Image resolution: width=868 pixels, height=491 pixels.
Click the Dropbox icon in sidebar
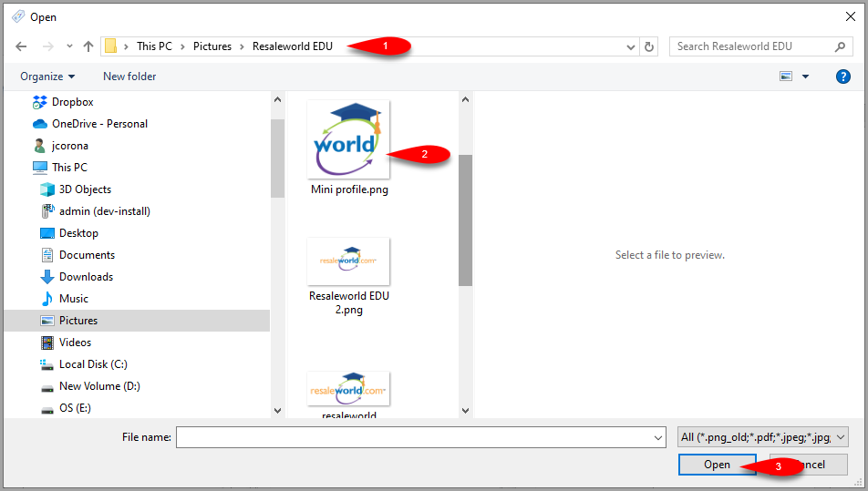click(40, 102)
